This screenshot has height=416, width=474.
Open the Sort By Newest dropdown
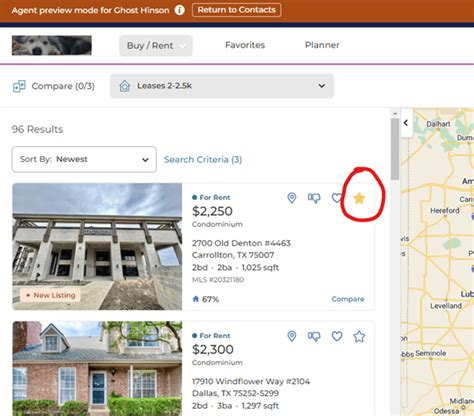pos(84,159)
